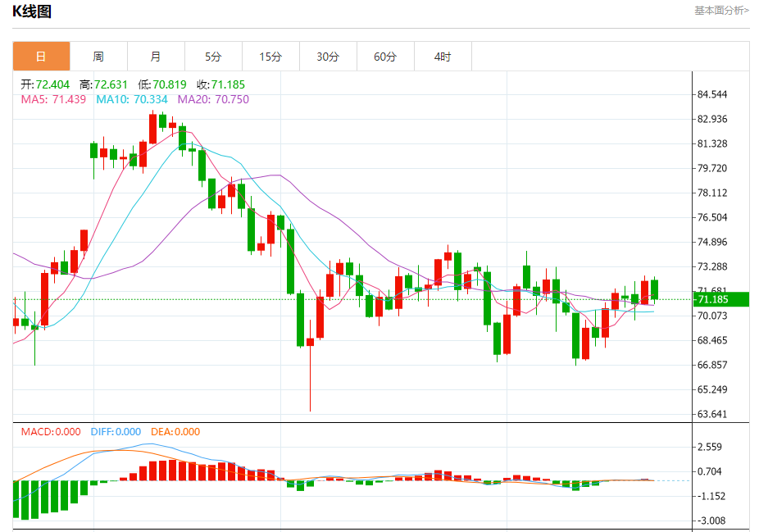The image size is (759, 532).
Task: Open the 4时 interval tab
Action: tap(443, 57)
